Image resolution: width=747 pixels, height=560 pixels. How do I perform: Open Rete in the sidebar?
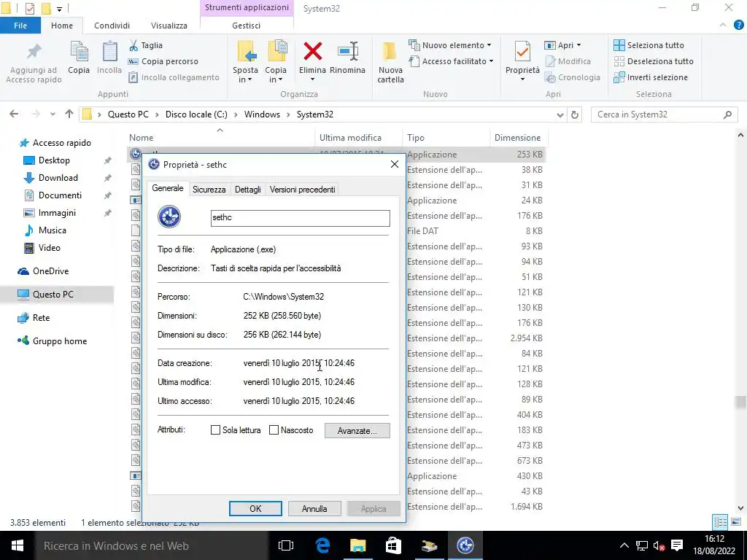coord(41,318)
